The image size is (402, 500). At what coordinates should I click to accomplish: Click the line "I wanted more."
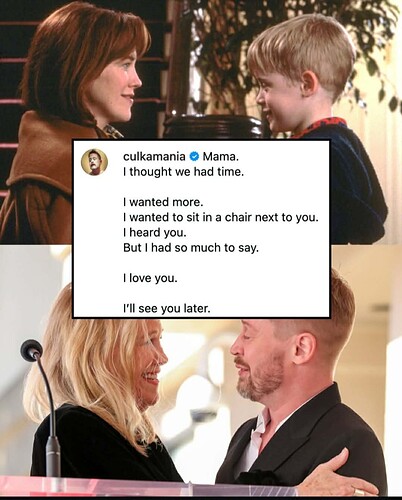tap(163, 202)
